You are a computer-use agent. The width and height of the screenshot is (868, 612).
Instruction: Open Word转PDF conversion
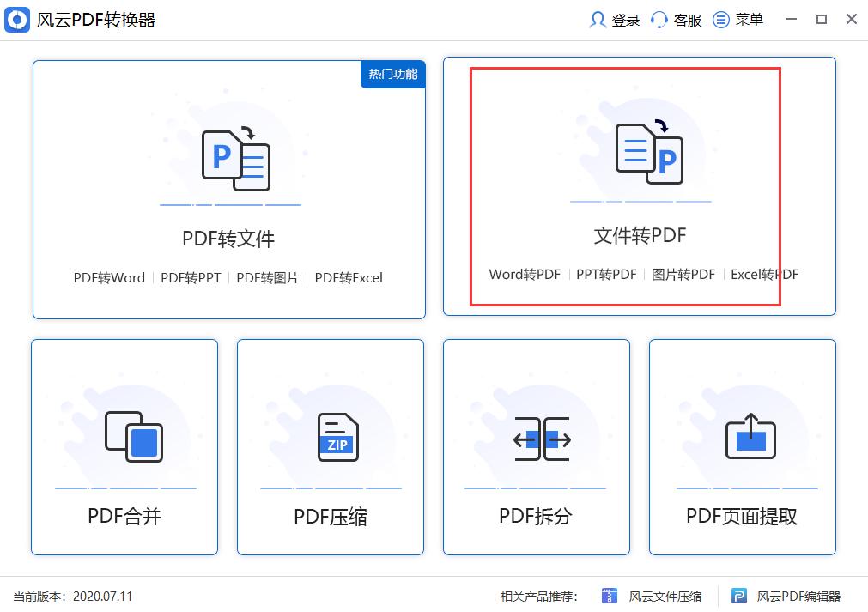coord(524,274)
